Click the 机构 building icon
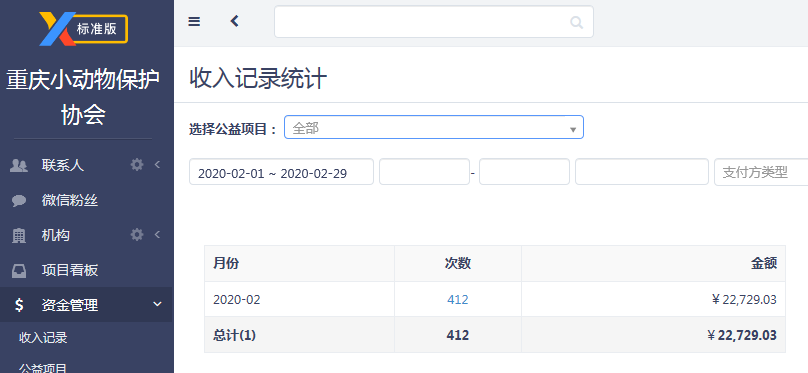Screen dimensions: 808x373 (x=19, y=235)
